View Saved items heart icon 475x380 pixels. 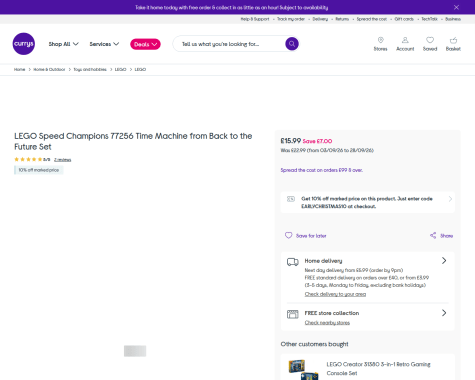click(x=430, y=40)
